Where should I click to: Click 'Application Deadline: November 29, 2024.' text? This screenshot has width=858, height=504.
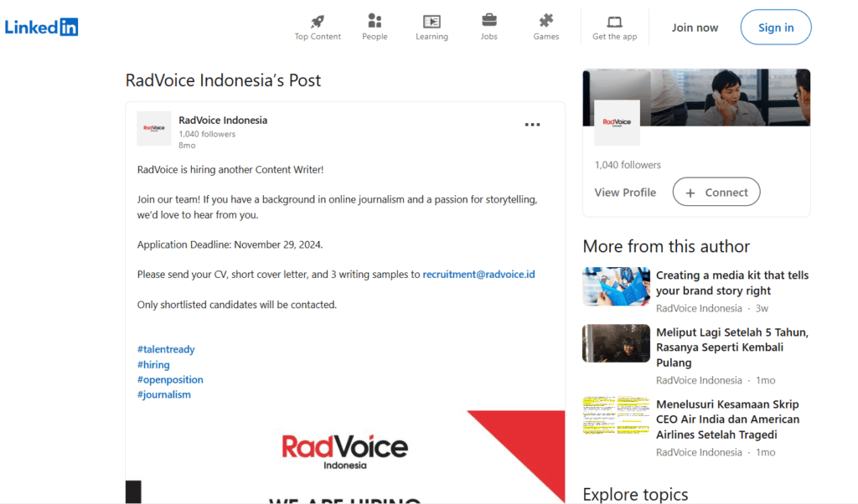230,245
